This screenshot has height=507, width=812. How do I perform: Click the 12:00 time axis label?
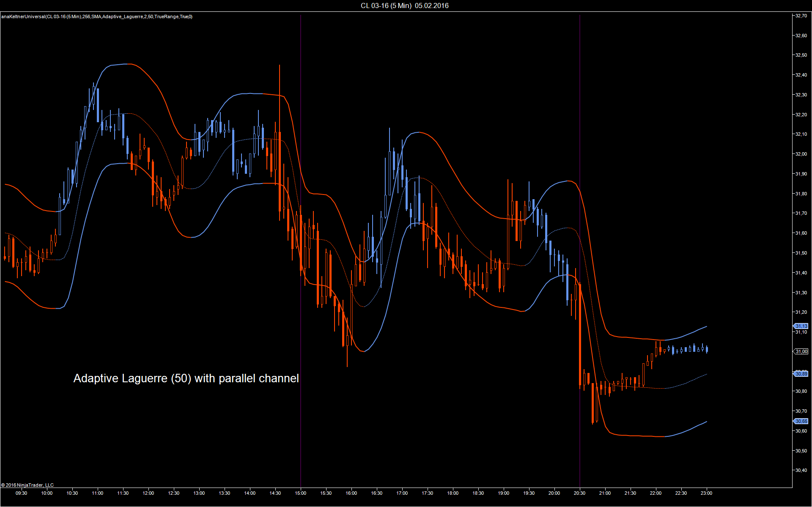tap(148, 493)
